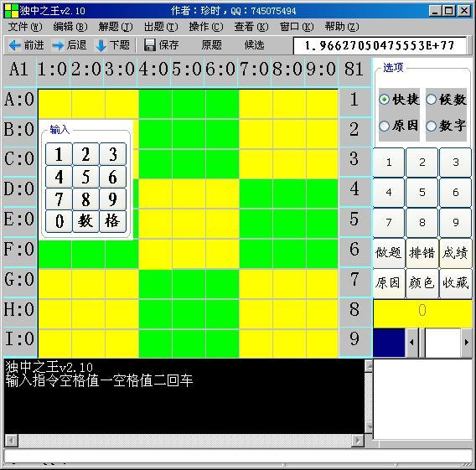476x470 pixels.
Task: Click the 后退 forward arrow toolbar button
Action: tap(70, 45)
